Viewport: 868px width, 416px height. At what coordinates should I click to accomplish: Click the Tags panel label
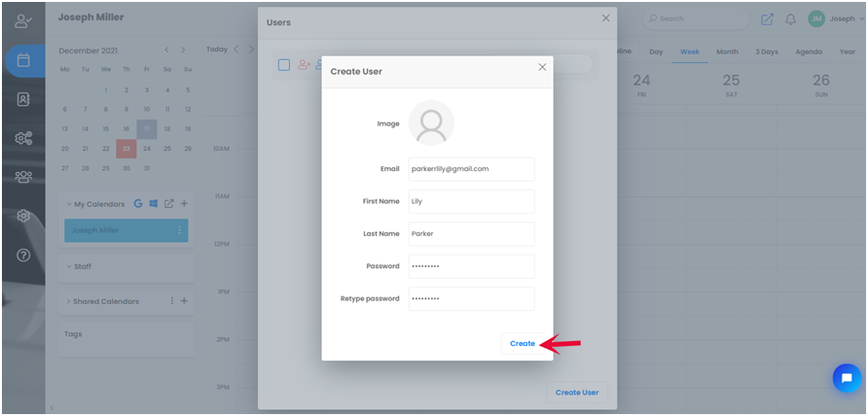73,334
